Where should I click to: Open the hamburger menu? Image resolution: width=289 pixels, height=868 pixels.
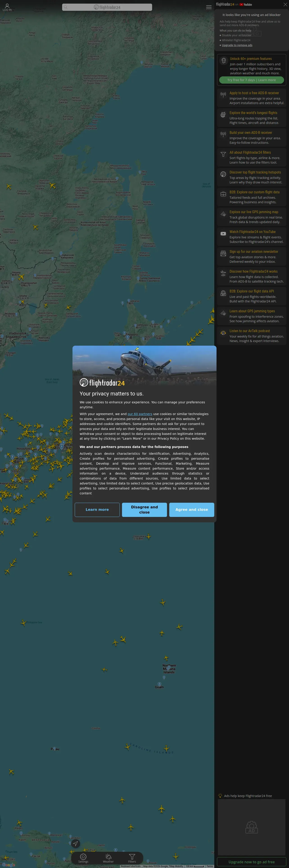click(x=209, y=7)
